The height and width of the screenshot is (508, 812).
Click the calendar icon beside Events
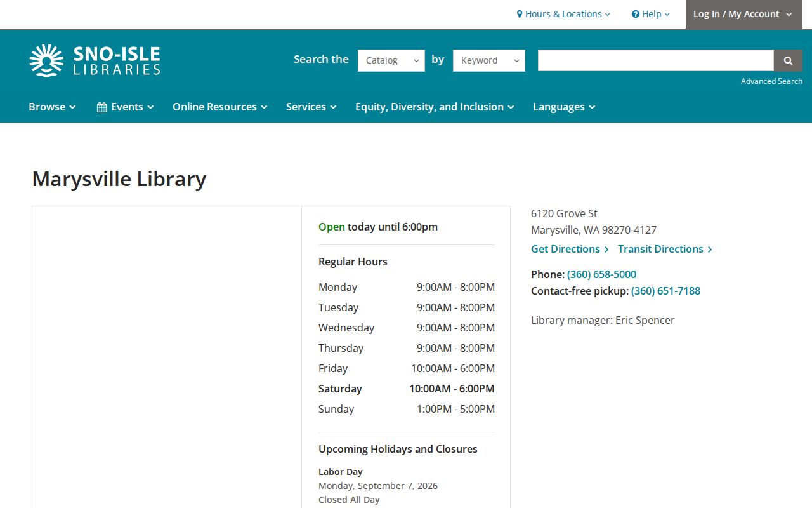pyautogui.click(x=101, y=107)
